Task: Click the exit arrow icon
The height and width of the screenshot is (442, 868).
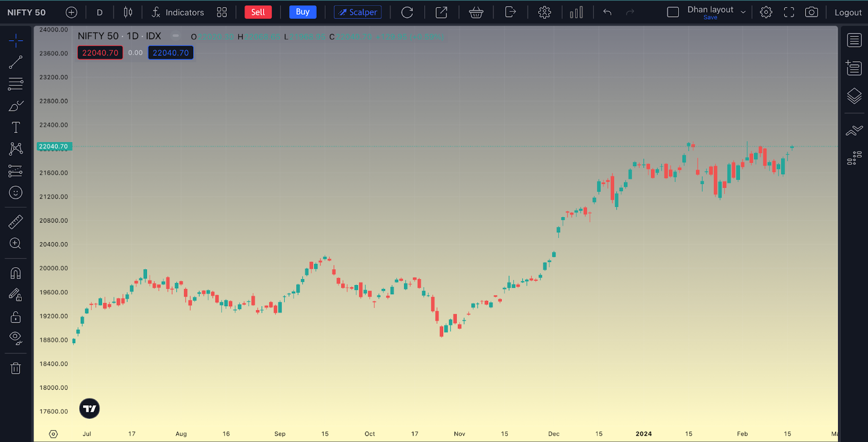Action: click(510, 12)
